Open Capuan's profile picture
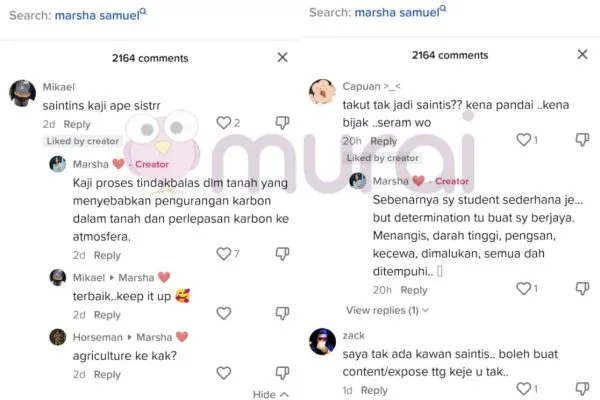This screenshot has width=600, height=400. pos(322,92)
